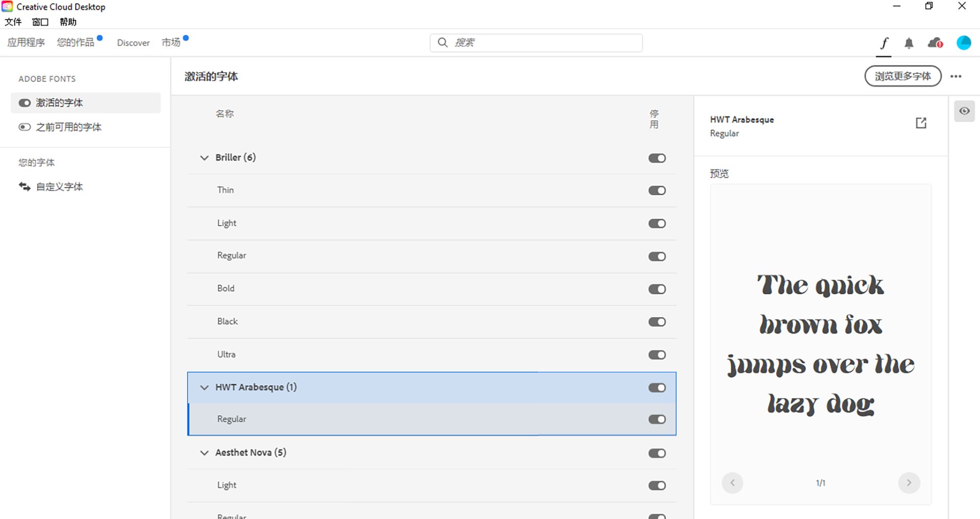Open the Fonts icon in top bar

[884, 43]
